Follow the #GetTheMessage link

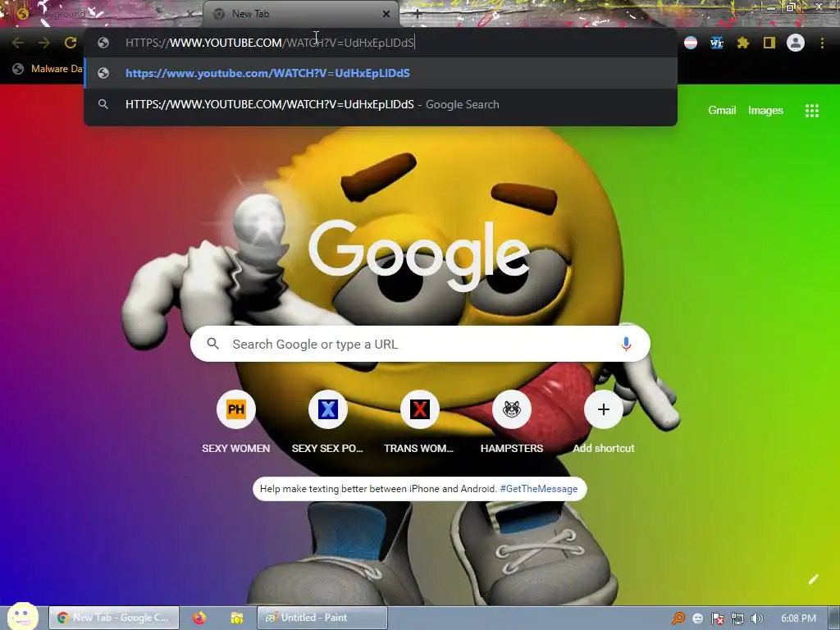click(x=538, y=489)
